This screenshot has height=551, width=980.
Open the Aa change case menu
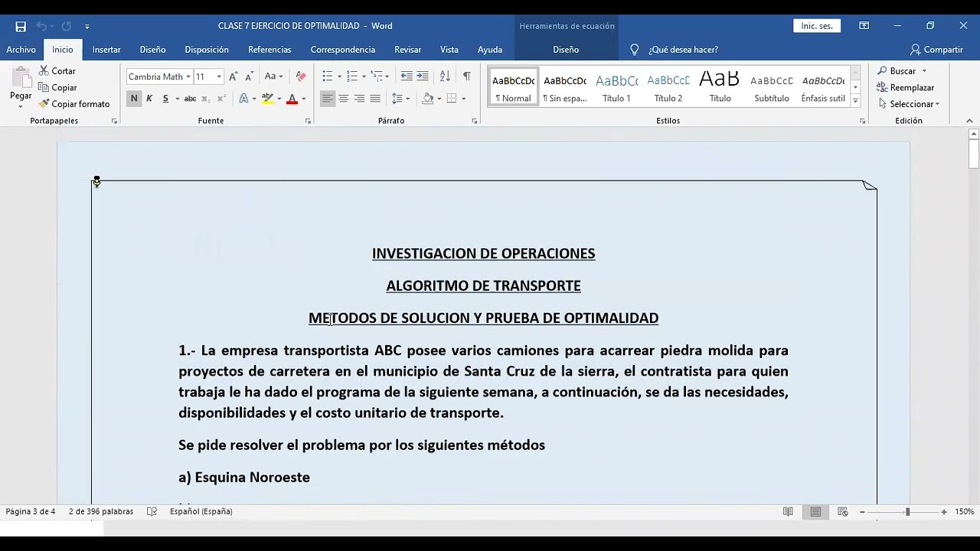click(x=273, y=77)
